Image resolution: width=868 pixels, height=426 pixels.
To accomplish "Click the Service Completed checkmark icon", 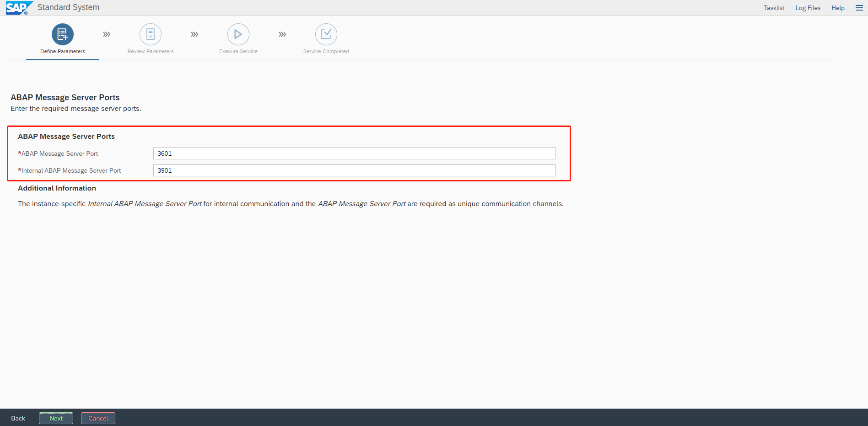I will pos(326,34).
